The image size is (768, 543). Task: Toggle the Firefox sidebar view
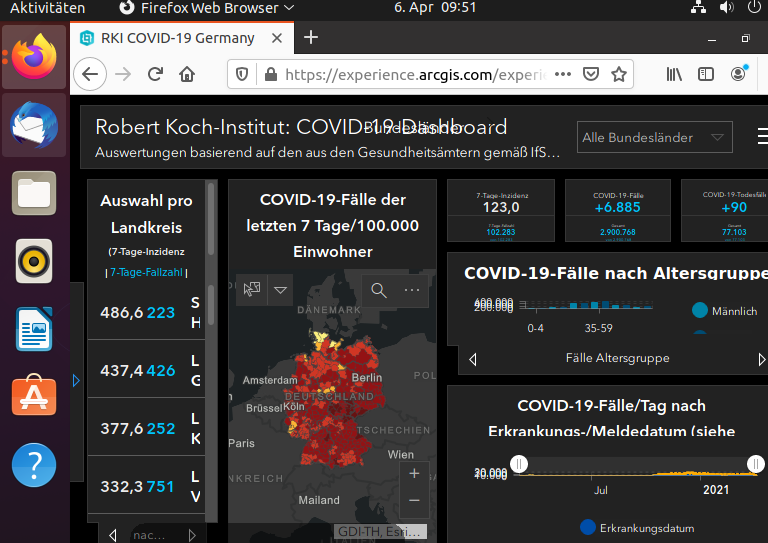(x=706, y=74)
